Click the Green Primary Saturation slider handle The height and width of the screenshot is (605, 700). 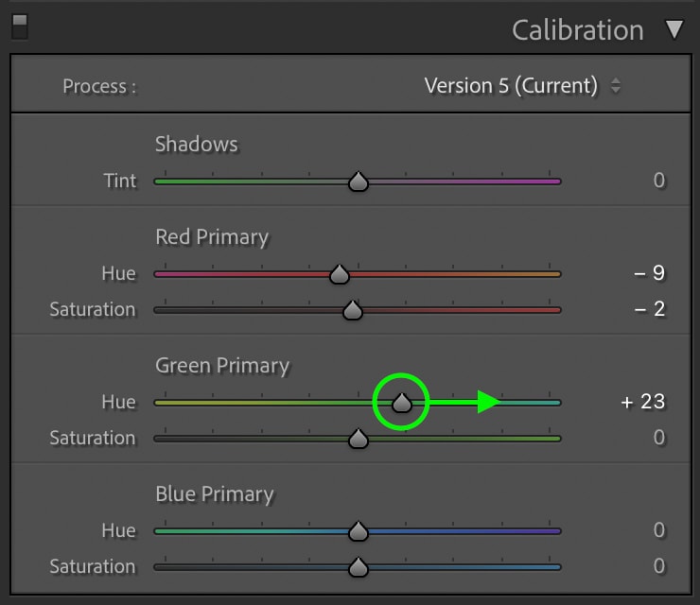click(x=358, y=438)
